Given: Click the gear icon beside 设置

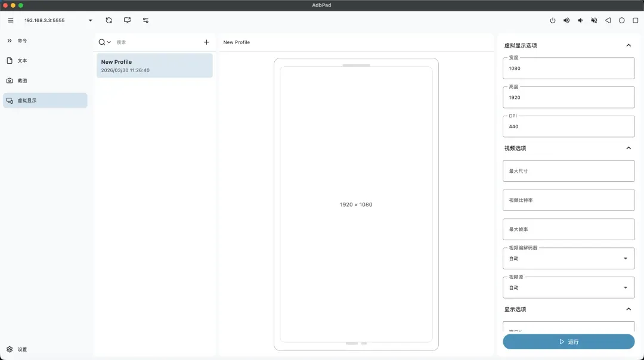Looking at the screenshot, I should 10,349.
